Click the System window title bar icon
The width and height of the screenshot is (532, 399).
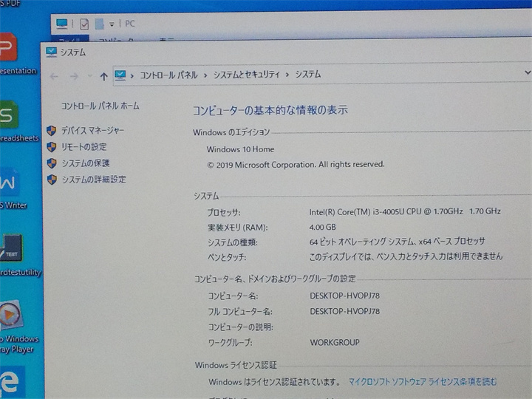click(x=51, y=52)
